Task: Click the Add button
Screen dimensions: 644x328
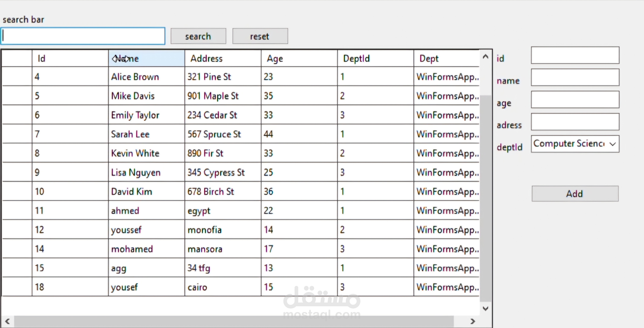Action: [575, 194]
